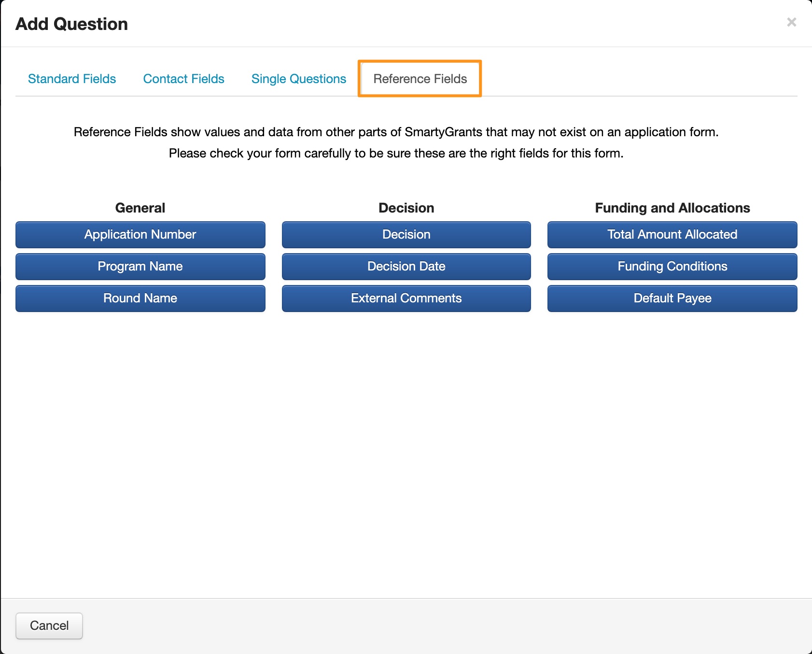Select the Total Amount Allocated button
812x654 pixels.
click(672, 235)
